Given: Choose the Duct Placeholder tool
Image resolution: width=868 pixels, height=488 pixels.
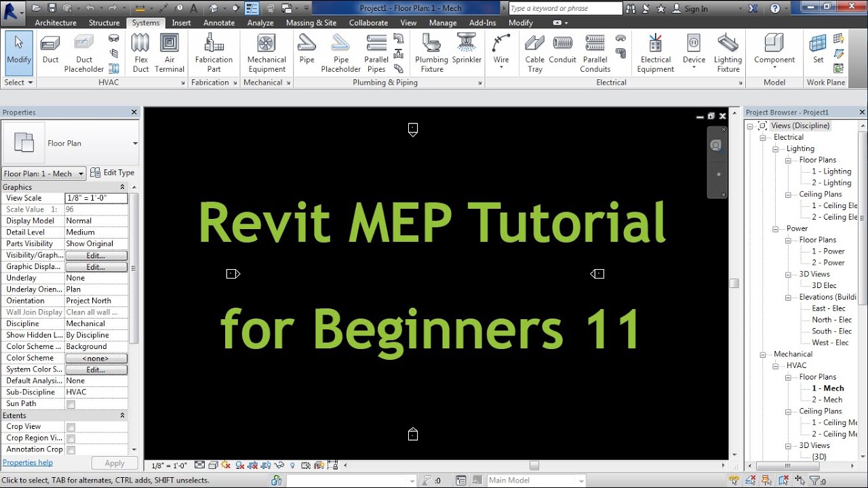Looking at the screenshot, I should 84,53.
